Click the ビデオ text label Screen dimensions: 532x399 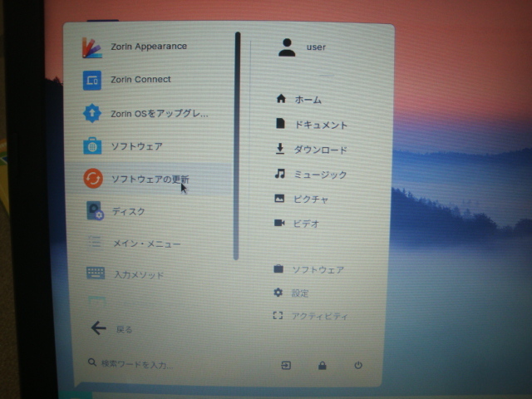coord(306,224)
